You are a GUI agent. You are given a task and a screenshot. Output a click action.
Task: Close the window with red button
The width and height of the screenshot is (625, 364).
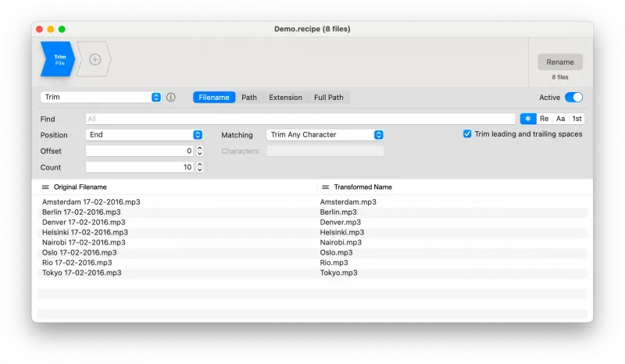coord(39,29)
